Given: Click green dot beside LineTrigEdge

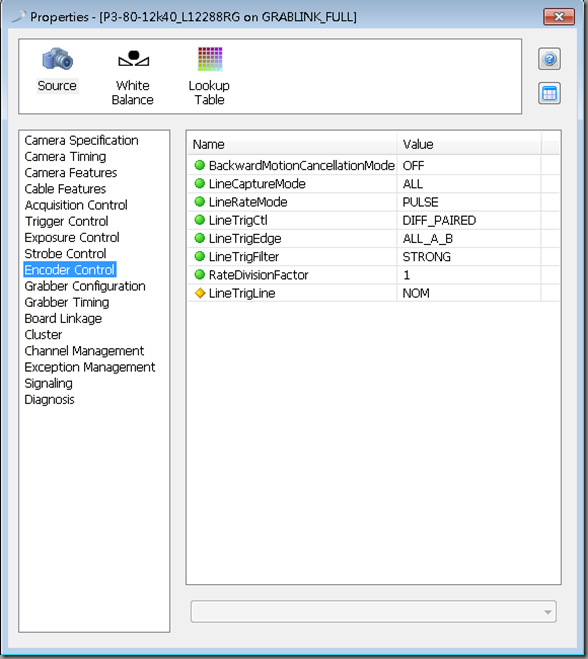Looking at the screenshot, I should pyautogui.click(x=200, y=238).
